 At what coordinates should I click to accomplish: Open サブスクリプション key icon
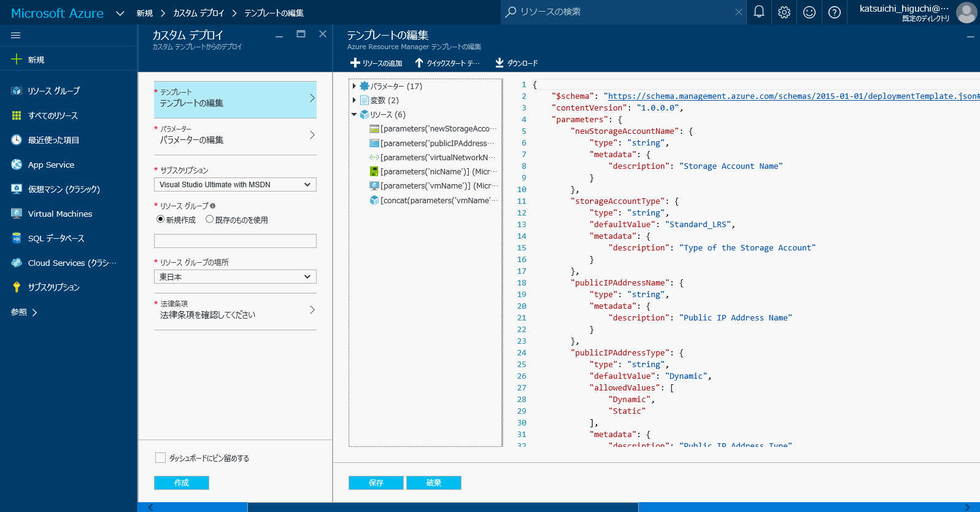pos(17,287)
